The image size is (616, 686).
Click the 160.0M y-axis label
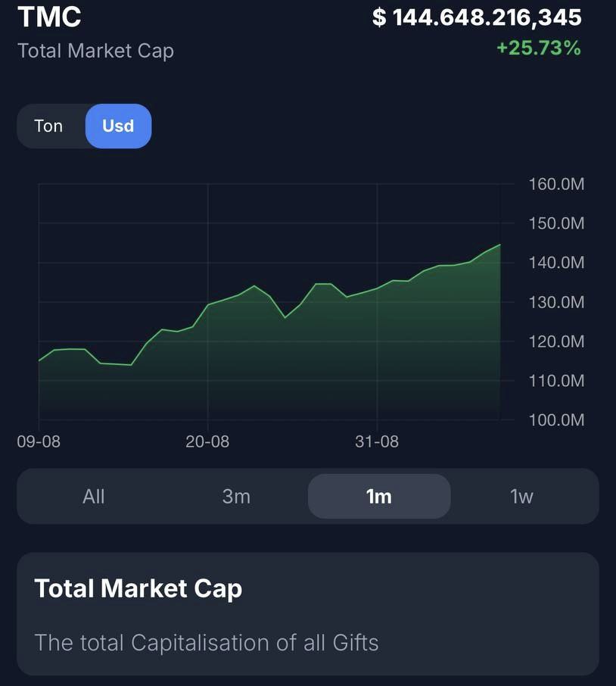(556, 184)
